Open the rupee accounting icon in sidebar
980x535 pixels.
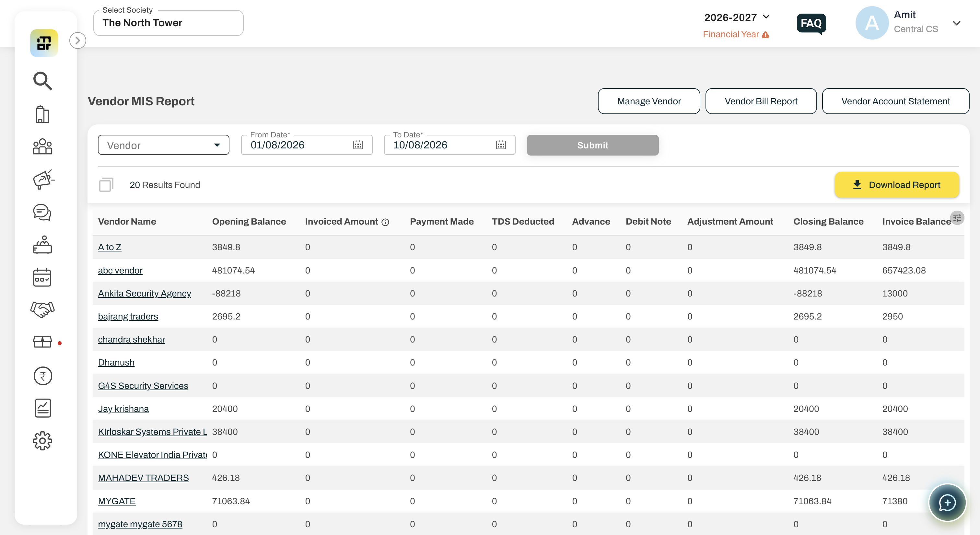[x=42, y=376]
